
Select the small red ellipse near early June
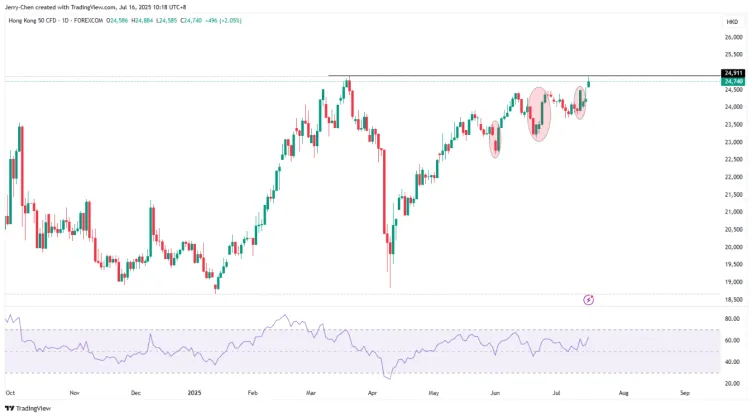[x=495, y=138]
